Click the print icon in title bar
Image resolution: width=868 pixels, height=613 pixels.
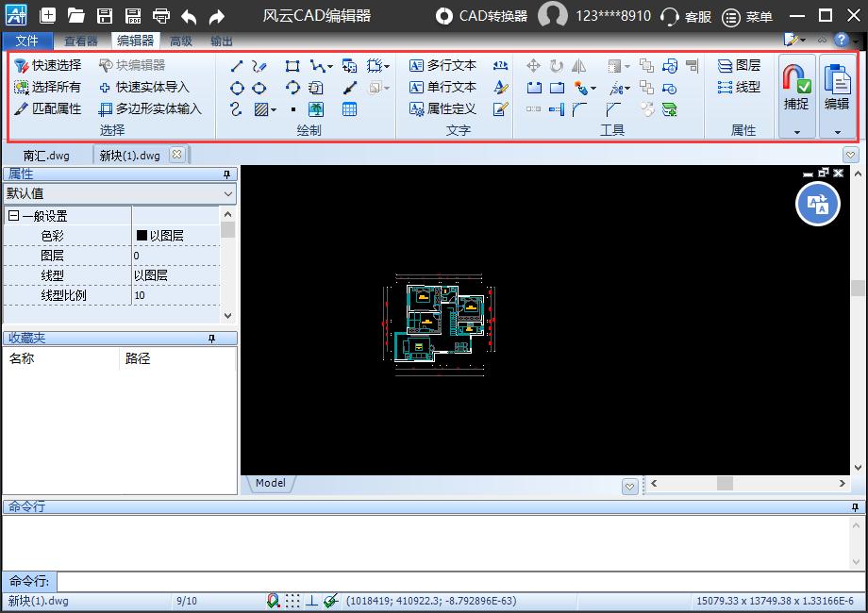pos(161,16)
